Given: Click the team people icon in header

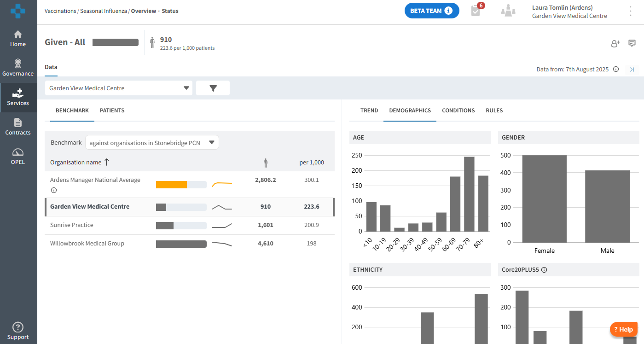Looking at the screenshot, I should [508, 11].
